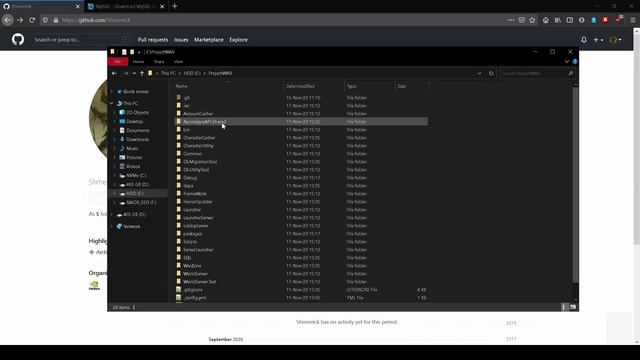Open a new Firefox tab
The width and height of the screenshot is (640, 360).
[175, 6]
